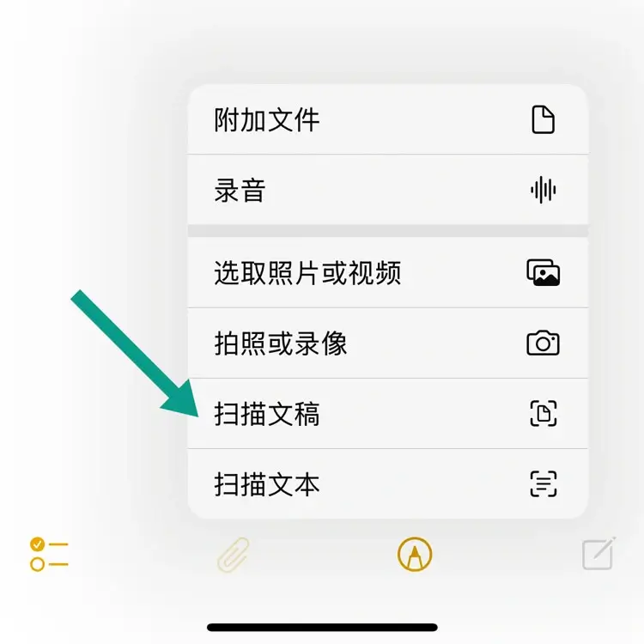Tap the yellow checked circle in checklist icon
Screen dimensions: 644x644
pyautogui.click(x=37, y=544)
